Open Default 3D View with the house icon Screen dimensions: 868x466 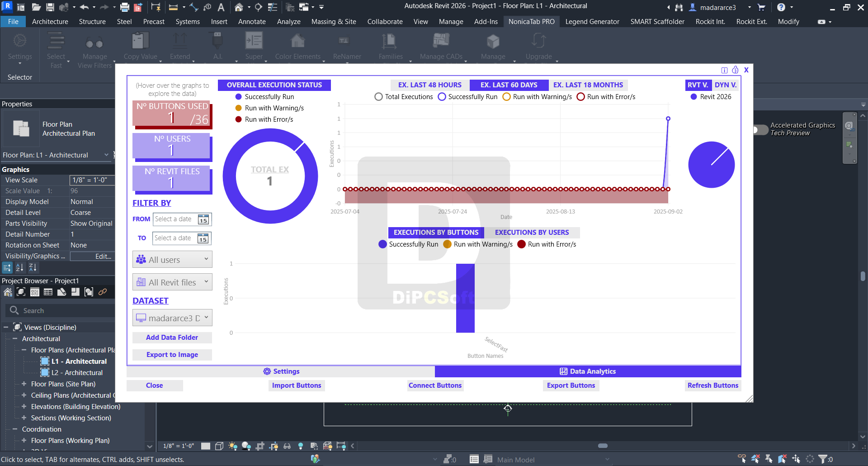[239, 7]
